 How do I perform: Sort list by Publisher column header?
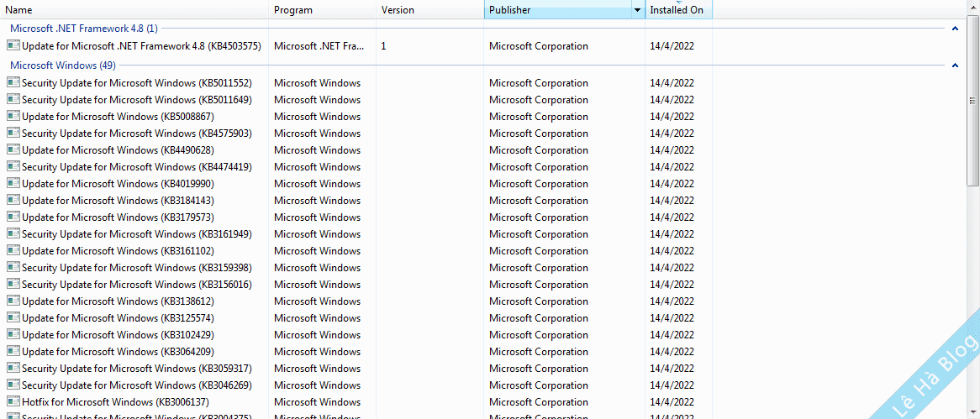pyautogui.click(x=557, y=10)
